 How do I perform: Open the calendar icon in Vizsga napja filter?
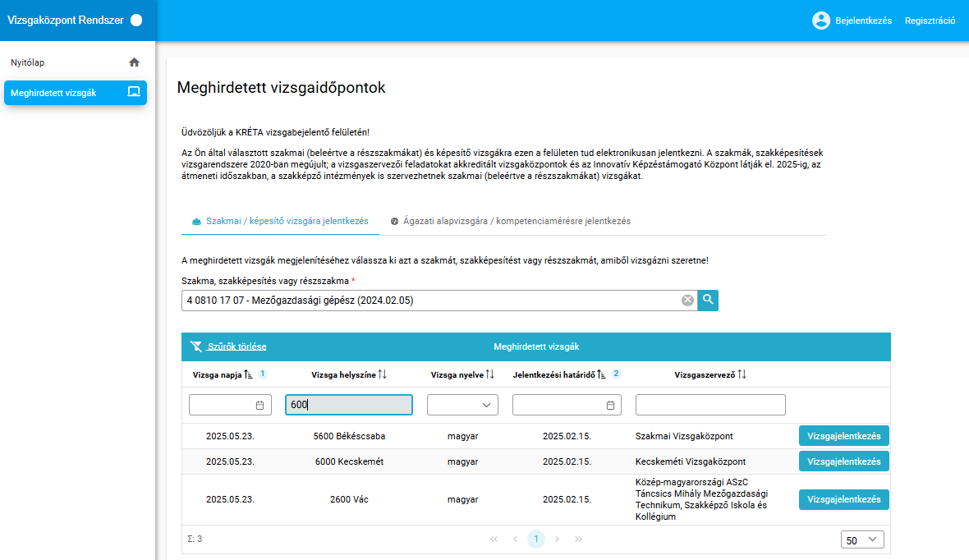pos(259,406)
